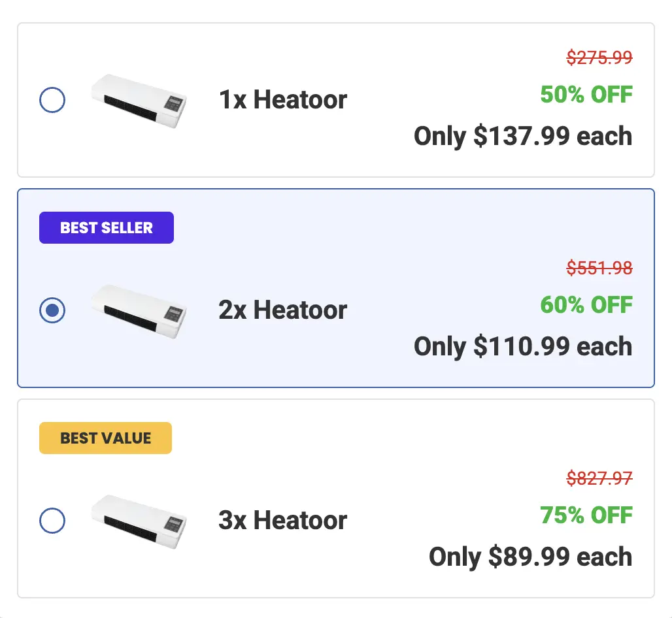Click the Only $89.99 each text
672x618 pixels.
(529, 557)
